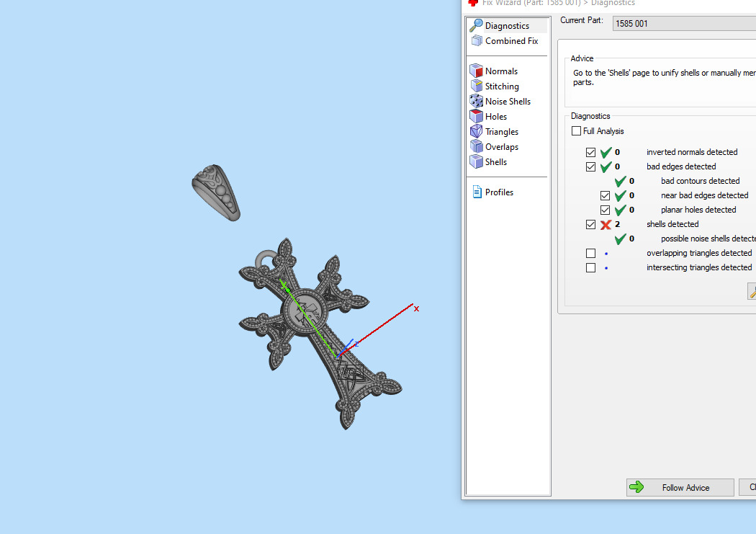This screenshot has height=534, width=756.
Task: Enable intersecting triangles detected checkbox
Action: tap(590, 268)
